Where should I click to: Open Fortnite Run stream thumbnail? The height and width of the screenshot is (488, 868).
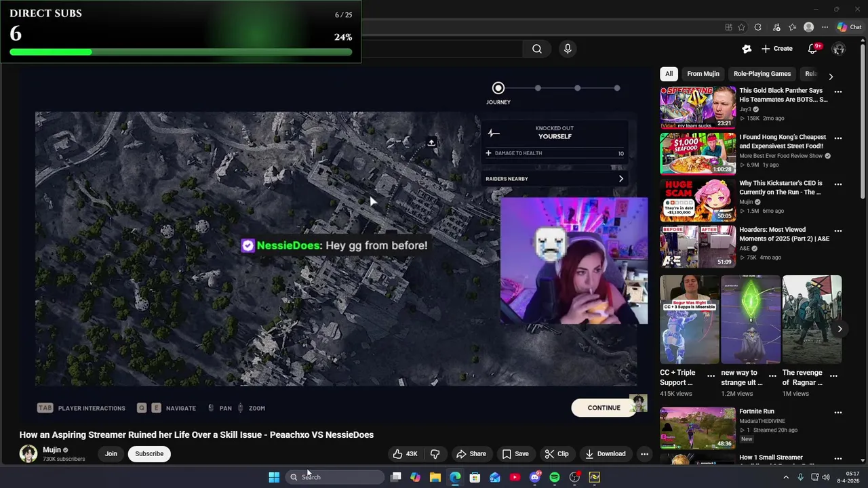[x=698, y=428]
